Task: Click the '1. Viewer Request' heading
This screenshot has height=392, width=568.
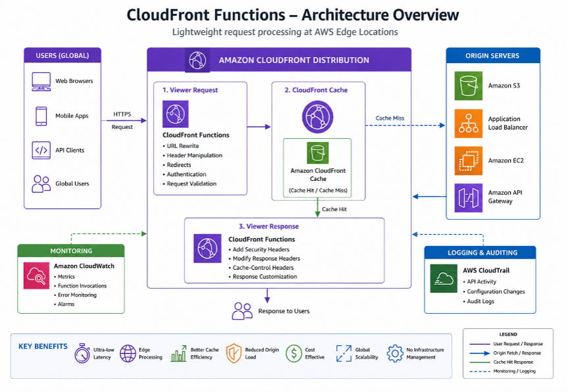Action: click(190, 90)
